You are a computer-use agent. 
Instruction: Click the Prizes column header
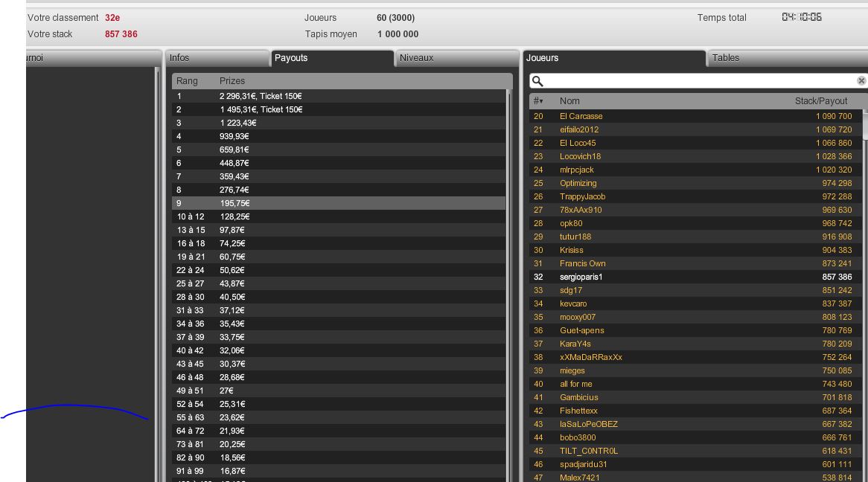coord(232,81)
